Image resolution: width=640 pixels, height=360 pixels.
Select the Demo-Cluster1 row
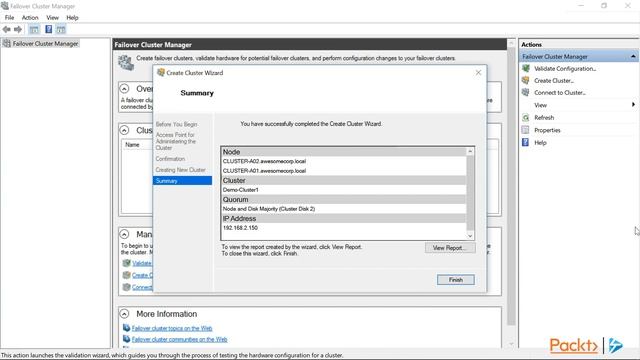(x=344, y=190)
